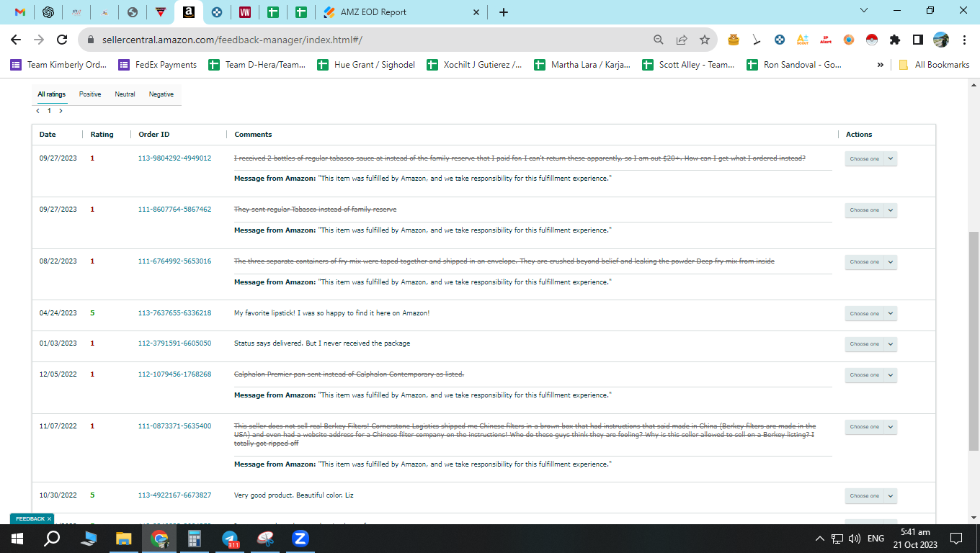Image resolution: width=980 pixels, height=553 pixels.
Task: Click the Pokeball extension icon
Action: tap(872, 40)
